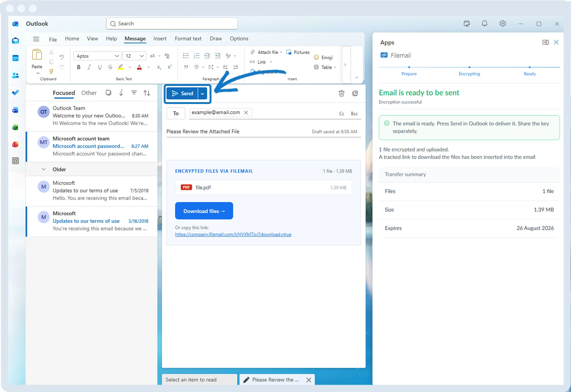Click the Download files button
The height and width of the screenshot is (392, 571).
pos(204,211)
